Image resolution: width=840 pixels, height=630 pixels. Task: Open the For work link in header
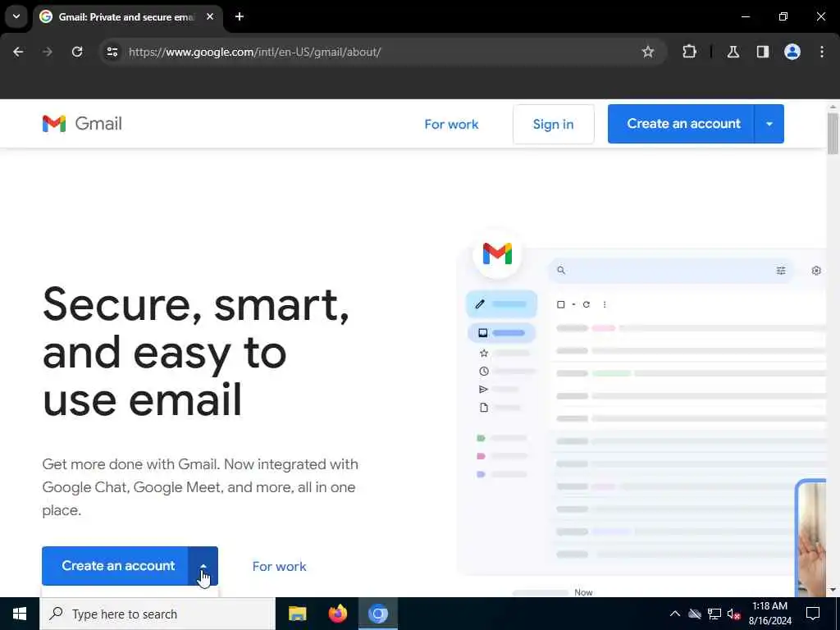[x=451, y=125]
